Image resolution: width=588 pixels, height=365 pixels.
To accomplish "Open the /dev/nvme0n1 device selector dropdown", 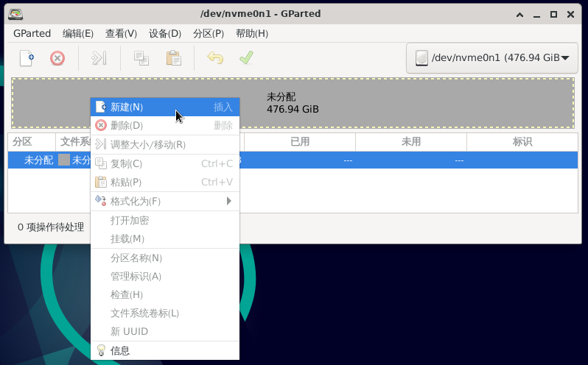I will click(x=492, y=58).
